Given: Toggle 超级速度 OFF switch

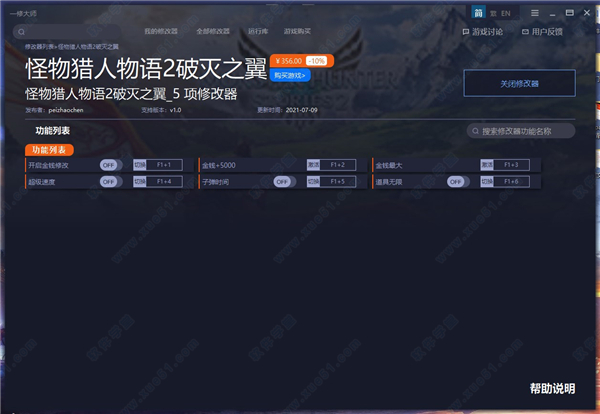Looking at the screenshot, I should tap(111, 181).
